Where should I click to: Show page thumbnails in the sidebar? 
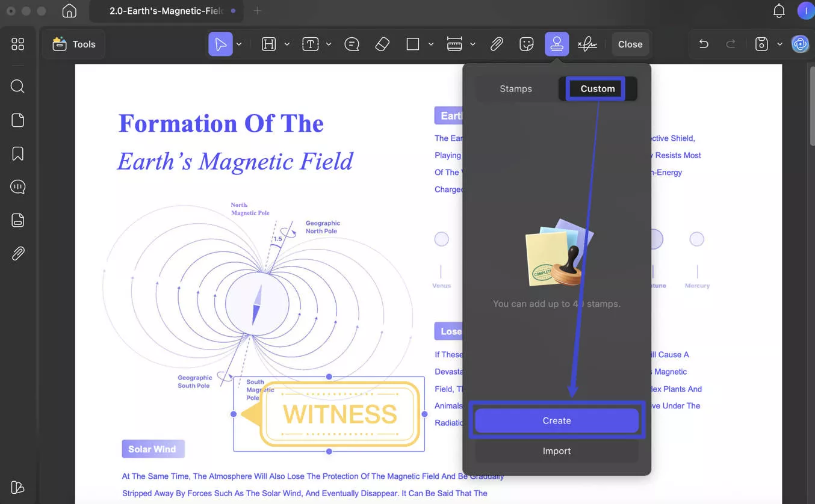click(17, 120)
